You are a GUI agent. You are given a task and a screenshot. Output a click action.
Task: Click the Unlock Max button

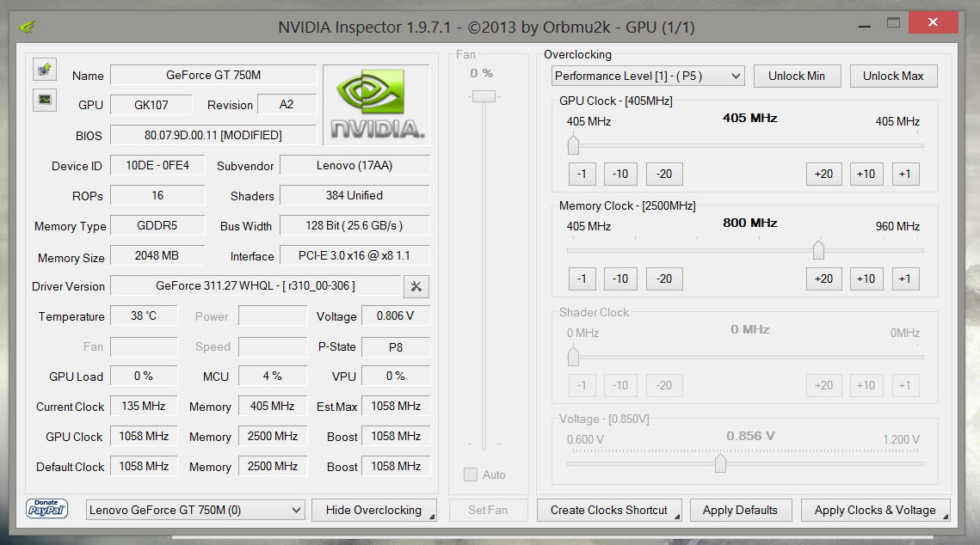click(x=893, y=77)
